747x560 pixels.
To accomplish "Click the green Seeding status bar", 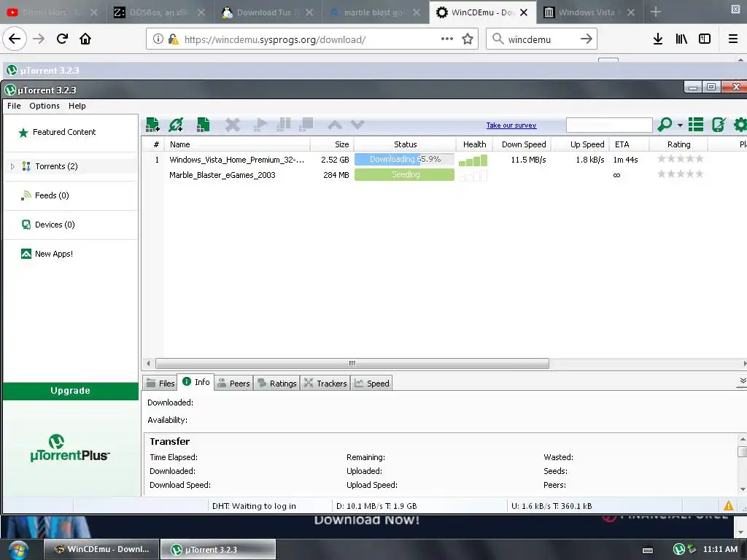I will pos(404,175).
